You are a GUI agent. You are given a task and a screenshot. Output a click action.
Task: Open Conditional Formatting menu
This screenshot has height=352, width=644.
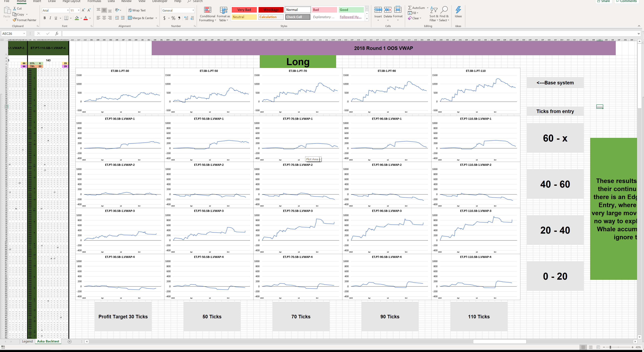coord(208,14)
